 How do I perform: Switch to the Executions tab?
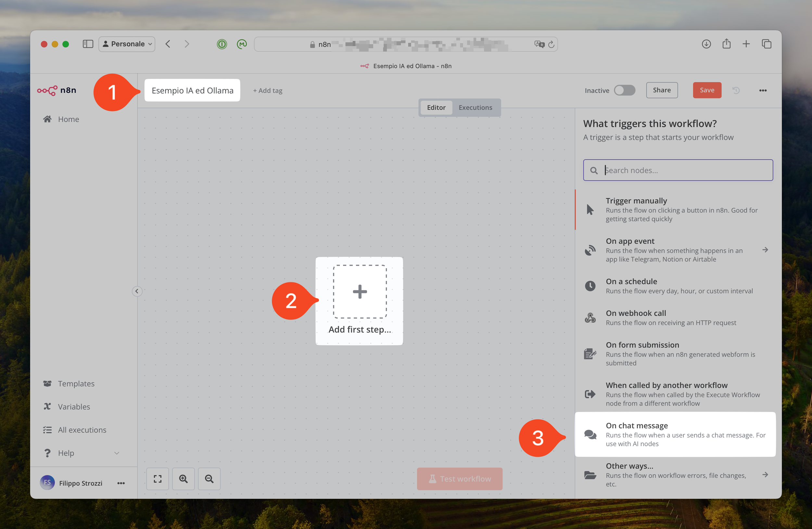[475, 107]
